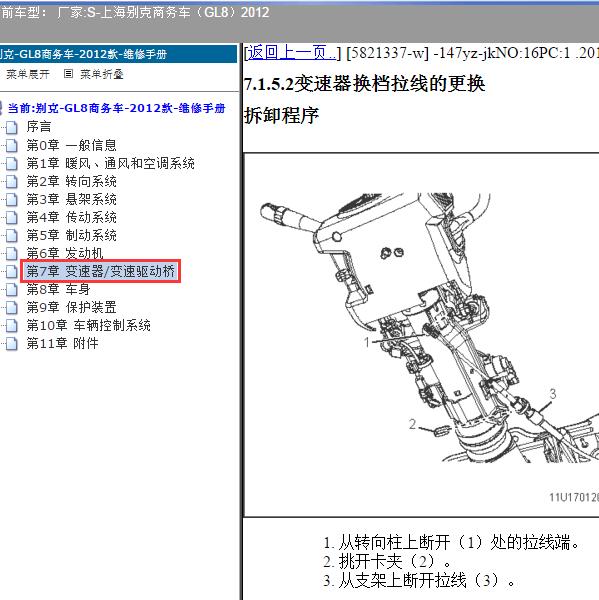
Task: Click the page icon beside 第9章 保护装置
Action: click(12, 307)
